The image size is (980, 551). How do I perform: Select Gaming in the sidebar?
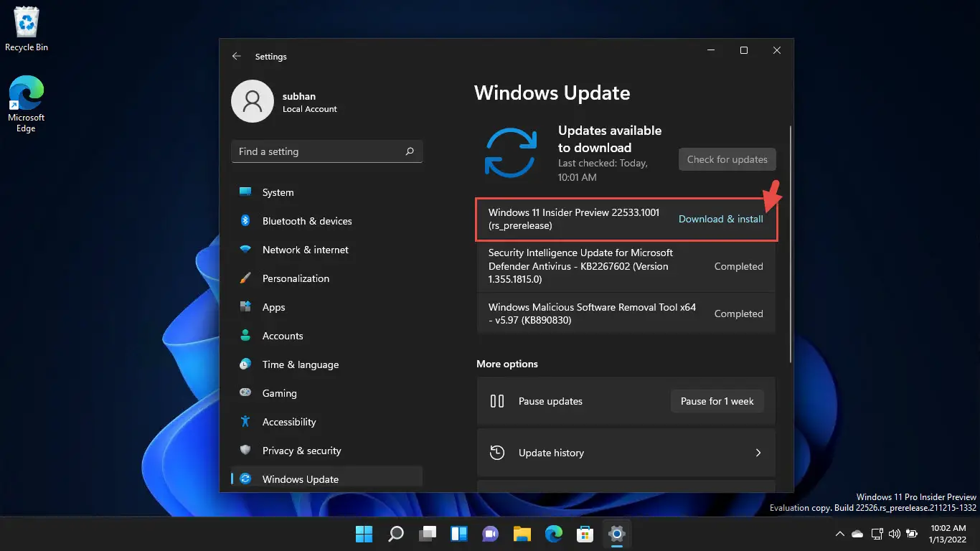coord(326,393)
